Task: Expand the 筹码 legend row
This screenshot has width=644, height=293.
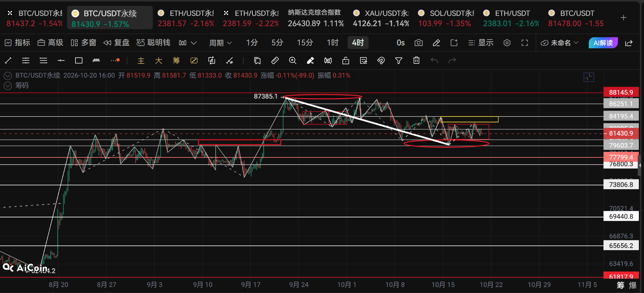Action: tap(8, 86)
